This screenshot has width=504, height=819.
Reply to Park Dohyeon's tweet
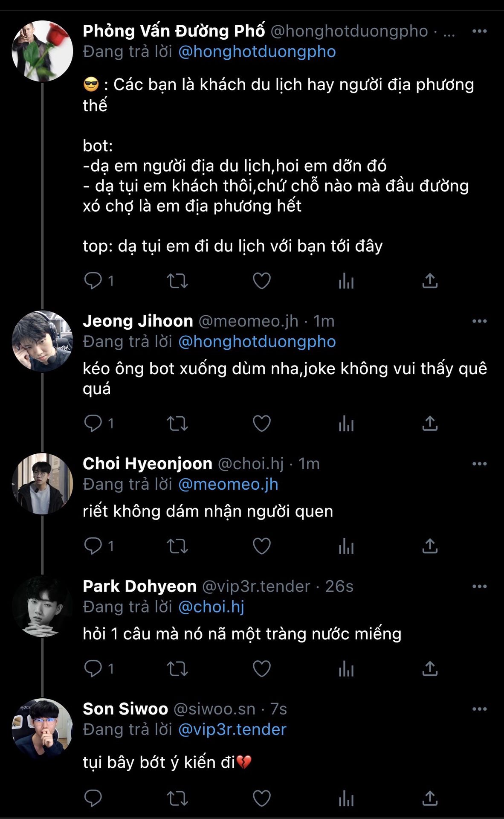point(93,668)
